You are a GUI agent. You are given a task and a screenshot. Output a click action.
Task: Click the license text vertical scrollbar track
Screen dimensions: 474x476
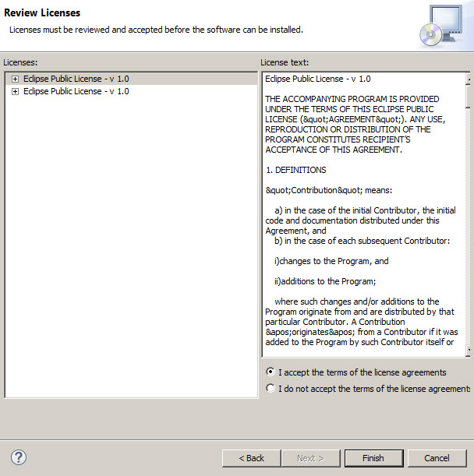[469, 234]
